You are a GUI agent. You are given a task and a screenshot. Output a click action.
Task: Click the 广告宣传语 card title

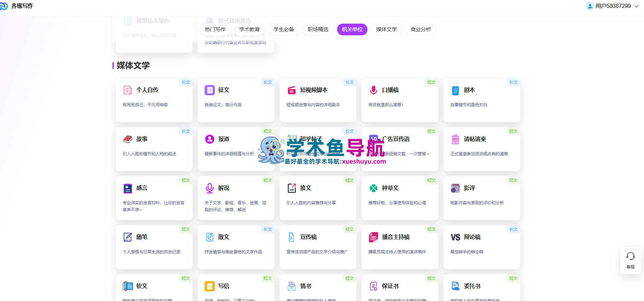[396, 139]
